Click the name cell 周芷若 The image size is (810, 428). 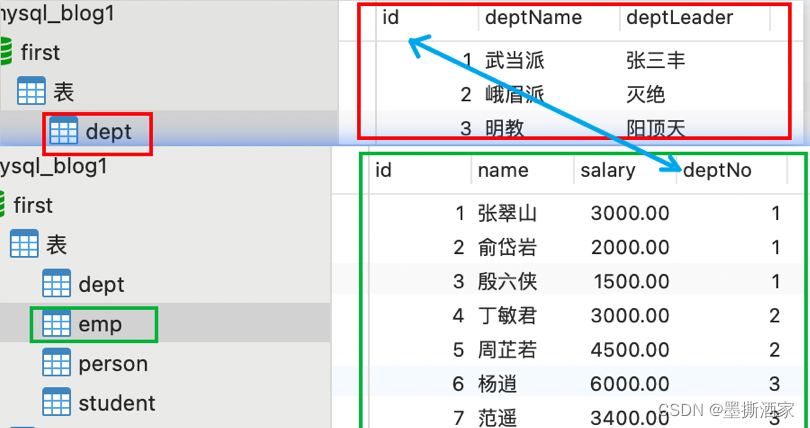click(507, 349)
